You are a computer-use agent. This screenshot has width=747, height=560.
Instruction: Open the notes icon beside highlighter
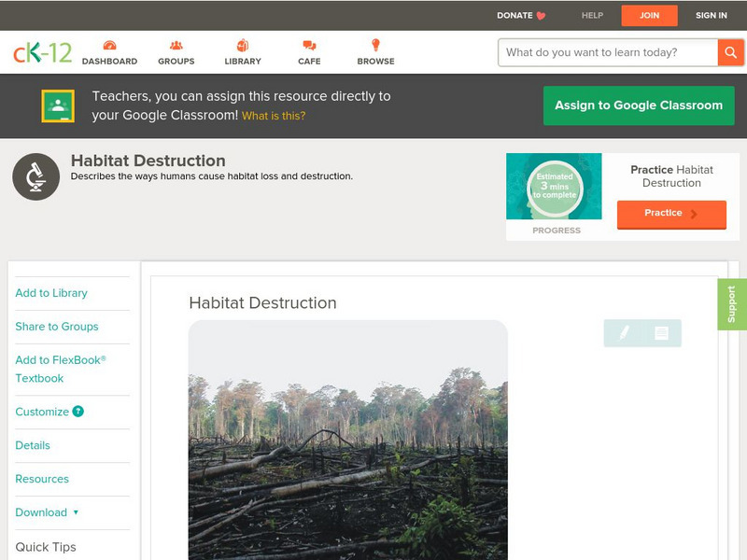click(x=661, y=333)
